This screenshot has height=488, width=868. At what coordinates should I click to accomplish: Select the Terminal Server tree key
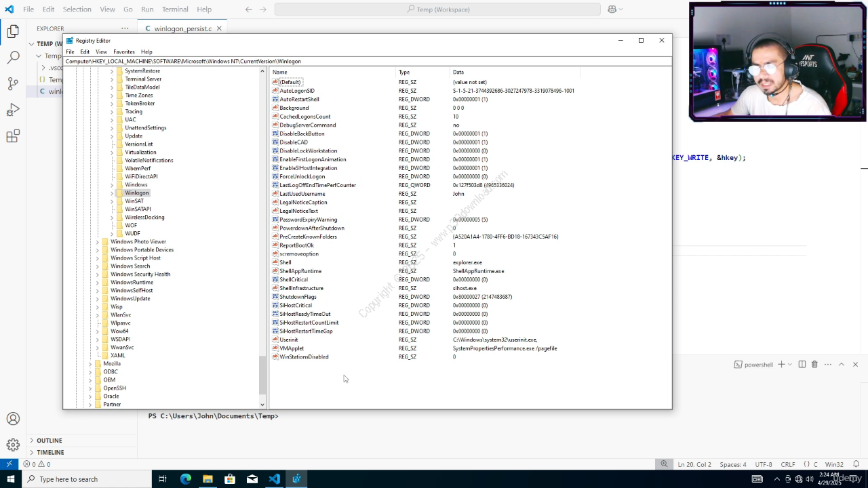[143, 79]
